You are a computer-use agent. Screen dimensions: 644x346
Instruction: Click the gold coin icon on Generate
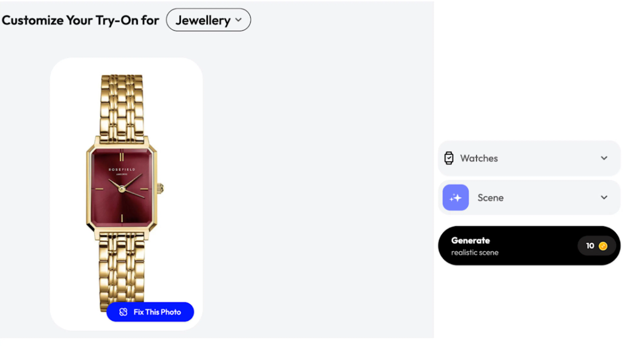(x=603, y=246)
